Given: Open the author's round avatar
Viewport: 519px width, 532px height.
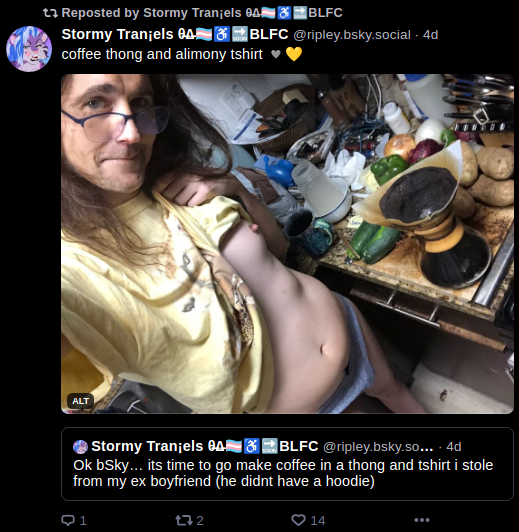Looking at the screenshot, I should click(29, 49).
